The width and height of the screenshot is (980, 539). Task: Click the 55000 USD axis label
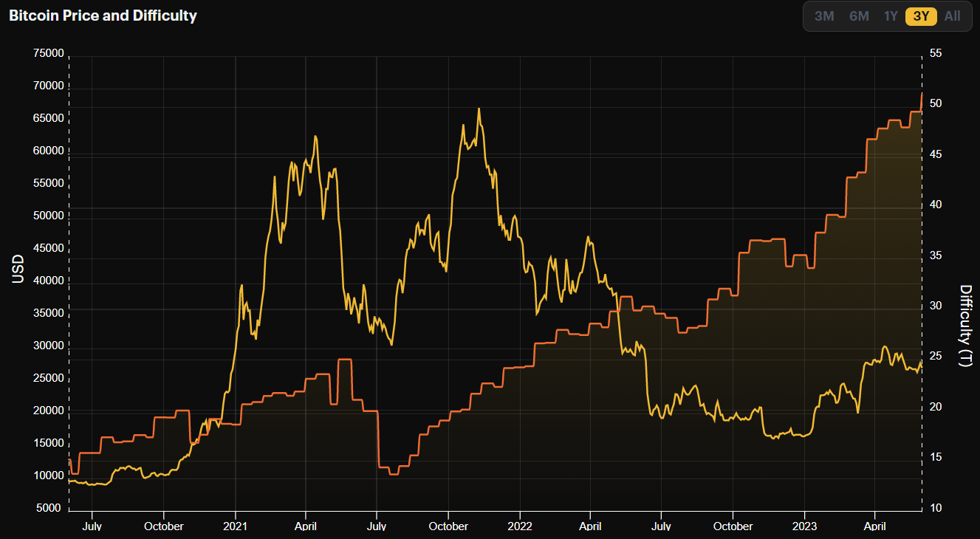pos(48,184)
